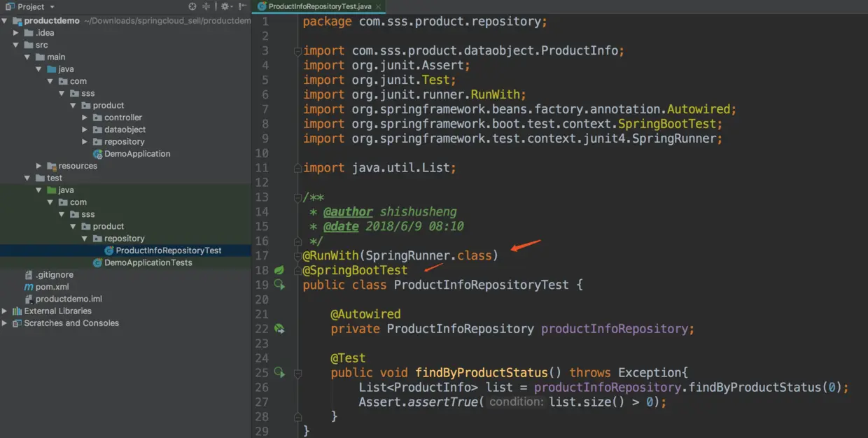
Task: Click productInfoRepository field name on line 22
Action: [615, 329]
